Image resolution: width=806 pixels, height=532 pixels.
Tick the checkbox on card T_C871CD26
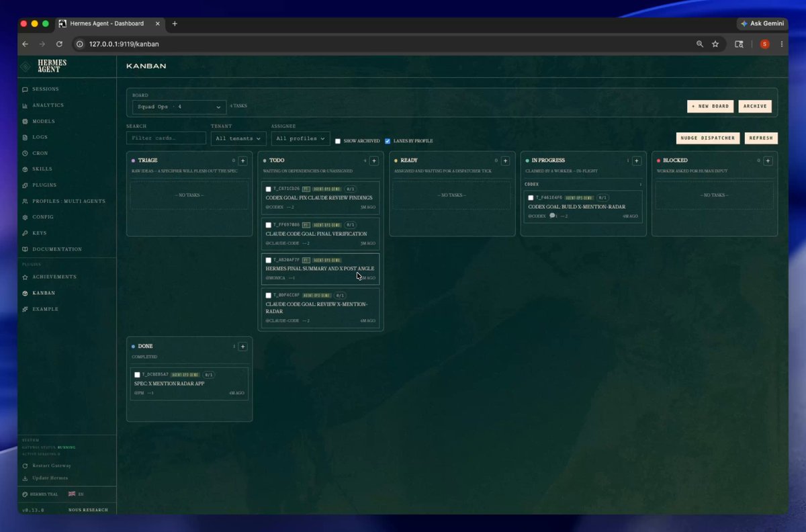point(269,189)
